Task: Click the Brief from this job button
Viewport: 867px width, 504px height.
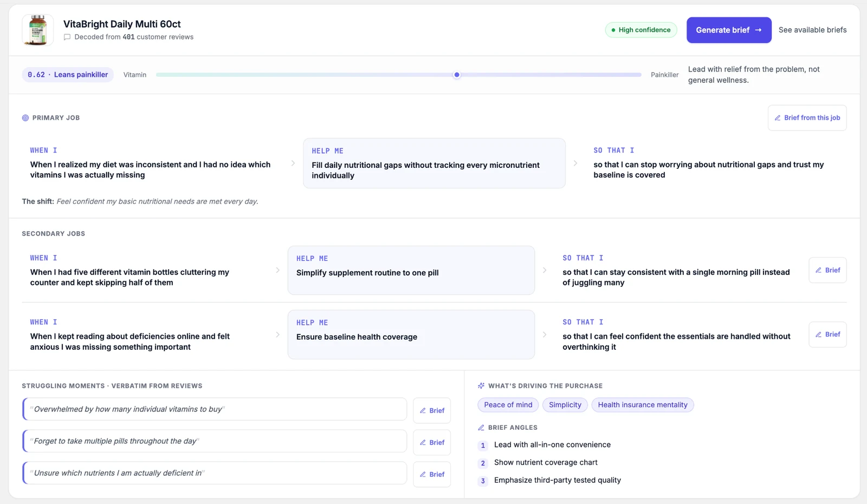Action: click(807, 117)
